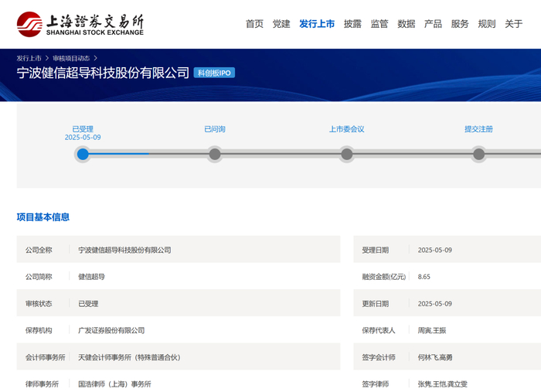Open the 监管 navigation item
The height and width of the screenshot is (392, 541).
pos(379,24)
